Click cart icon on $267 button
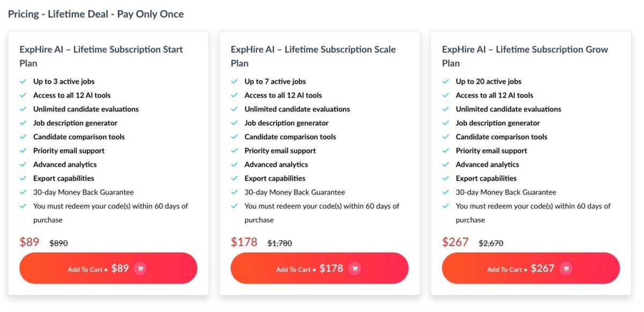The image size is (644, 312). pyautogui.click(x=566, y=269)
